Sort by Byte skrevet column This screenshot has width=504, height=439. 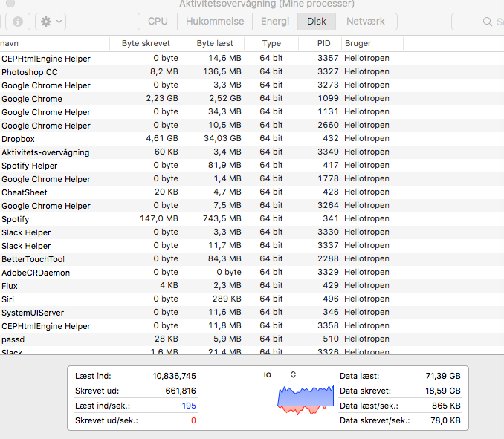146,43
